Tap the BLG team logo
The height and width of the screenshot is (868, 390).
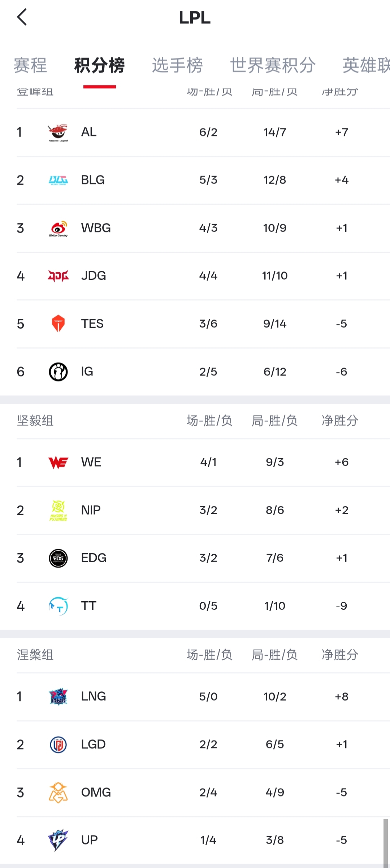click(x=58, y=180)
